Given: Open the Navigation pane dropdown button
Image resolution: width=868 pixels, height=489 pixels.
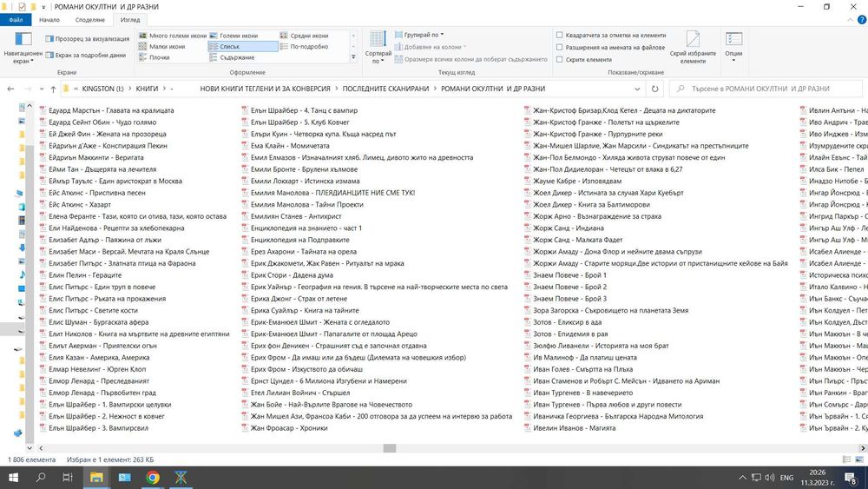Looking at the screenshot, I should point(23,48).
